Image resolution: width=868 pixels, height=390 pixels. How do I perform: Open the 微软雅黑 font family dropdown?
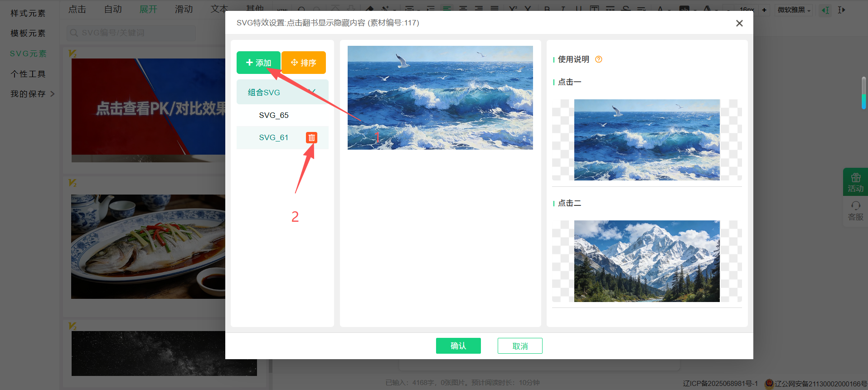tap(794, 10)
